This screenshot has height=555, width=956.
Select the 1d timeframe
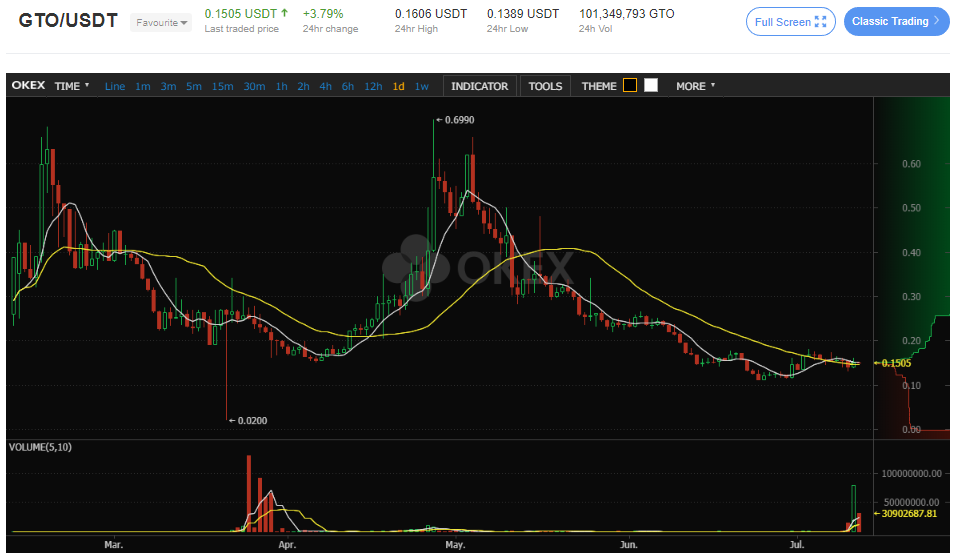tap(399, 86)
